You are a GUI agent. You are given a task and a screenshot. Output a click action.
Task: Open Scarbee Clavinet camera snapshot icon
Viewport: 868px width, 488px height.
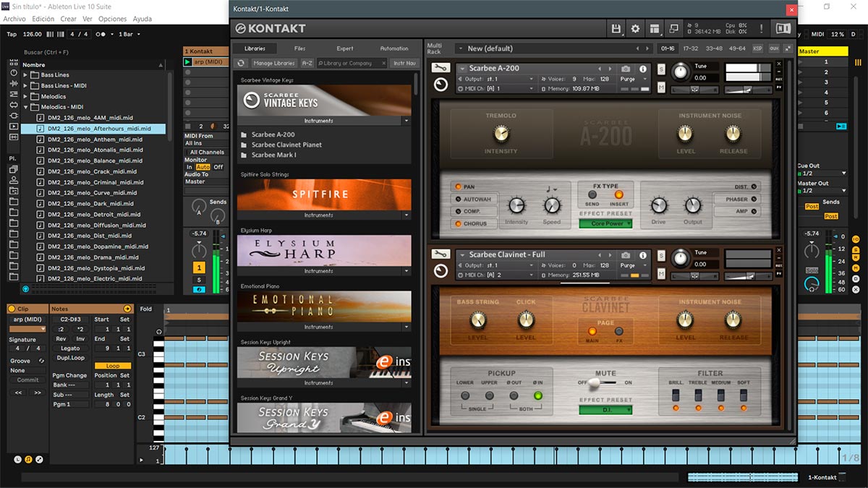tap(626, 255)
